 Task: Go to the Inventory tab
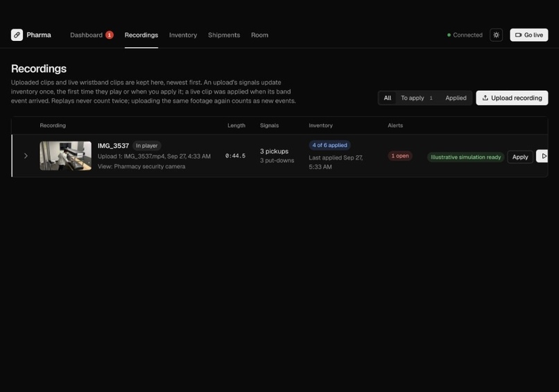183,35
